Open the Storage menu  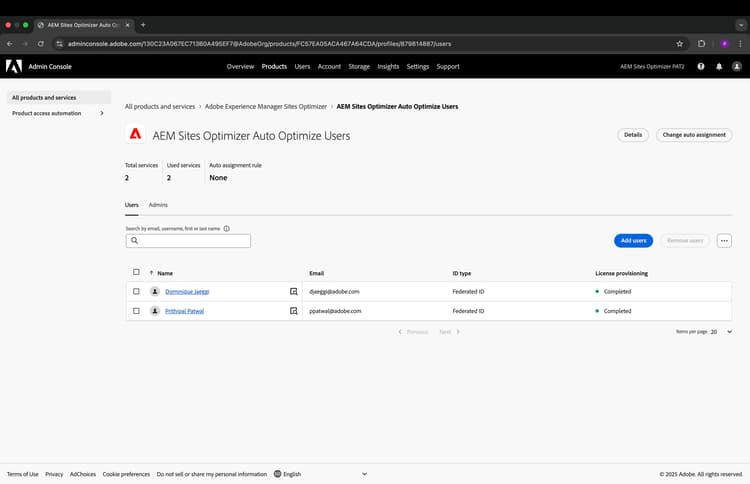point(359,66)
